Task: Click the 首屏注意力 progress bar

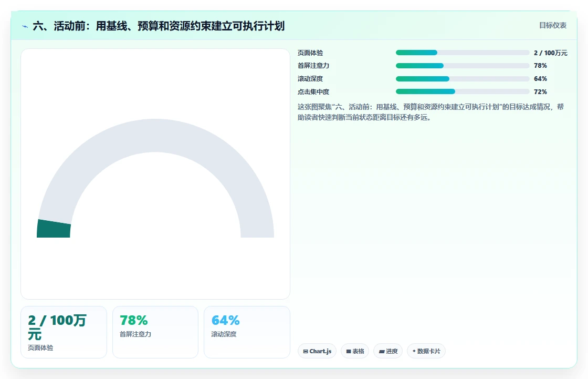Action: pyautogui.click(x=463, y=66)
